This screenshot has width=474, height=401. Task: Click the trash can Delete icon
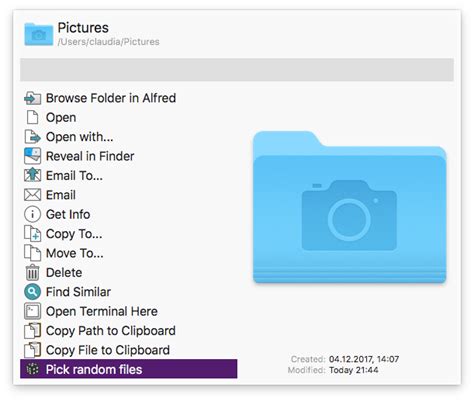point(33,273)
